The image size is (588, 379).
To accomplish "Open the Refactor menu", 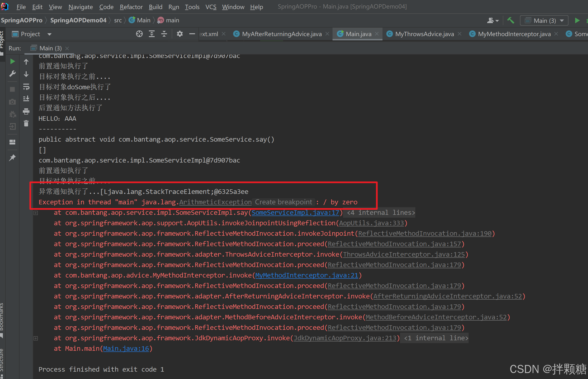I will pos(131,7).
